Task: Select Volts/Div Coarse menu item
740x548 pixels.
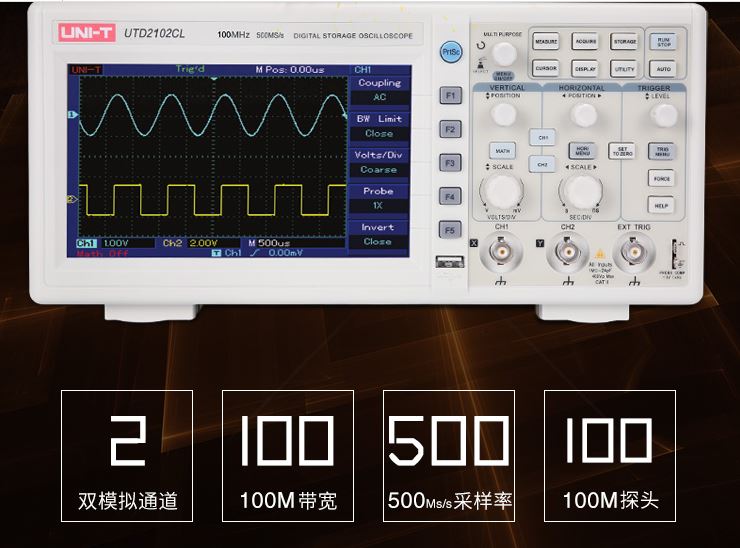Action: [x=379, y=162]
